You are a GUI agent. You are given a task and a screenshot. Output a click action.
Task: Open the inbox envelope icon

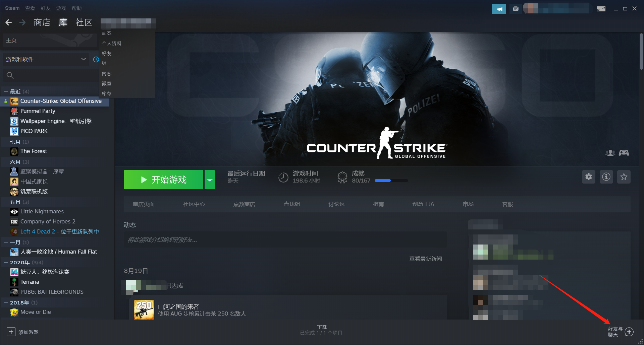point(516,9)
